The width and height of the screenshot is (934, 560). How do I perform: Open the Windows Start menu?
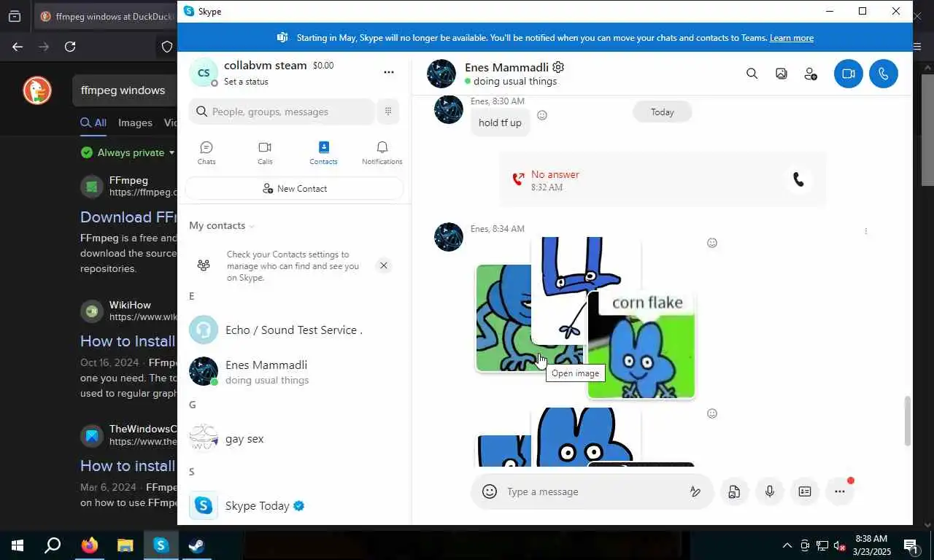[x=18, y=545]
